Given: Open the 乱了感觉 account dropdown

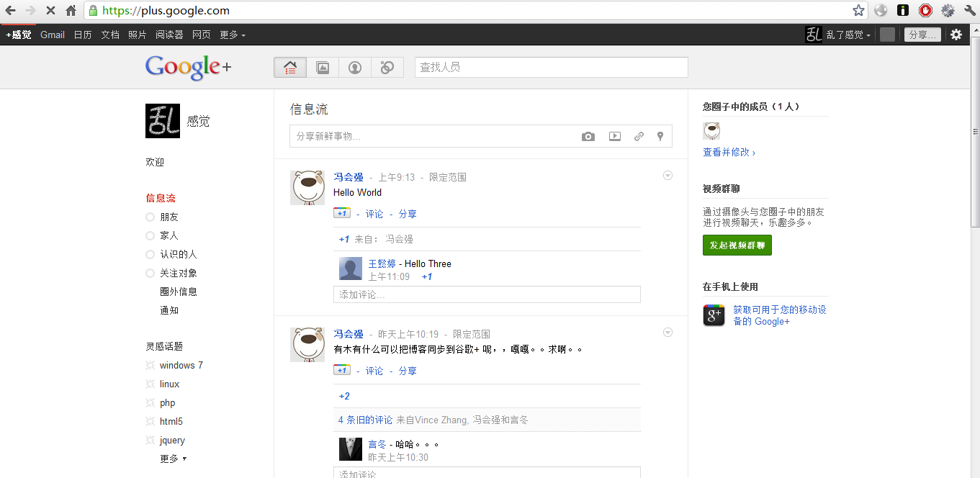Looking at the screenshot, I should tap(848, 35).
